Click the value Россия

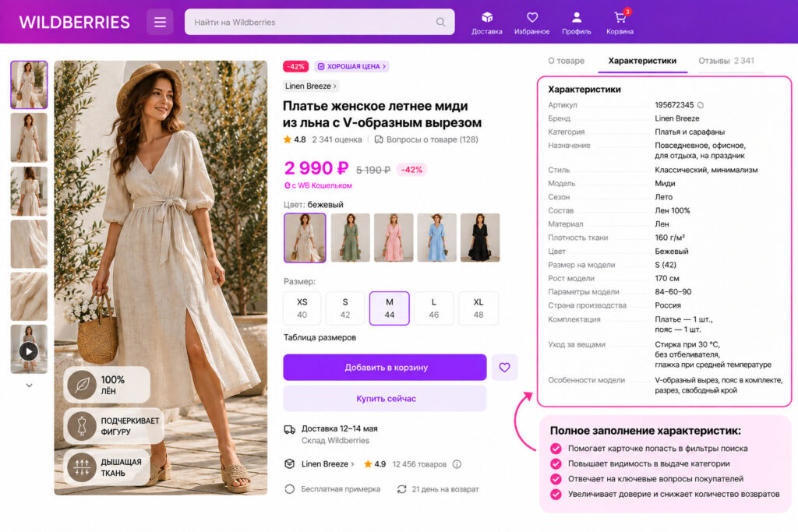pos(668,305)
